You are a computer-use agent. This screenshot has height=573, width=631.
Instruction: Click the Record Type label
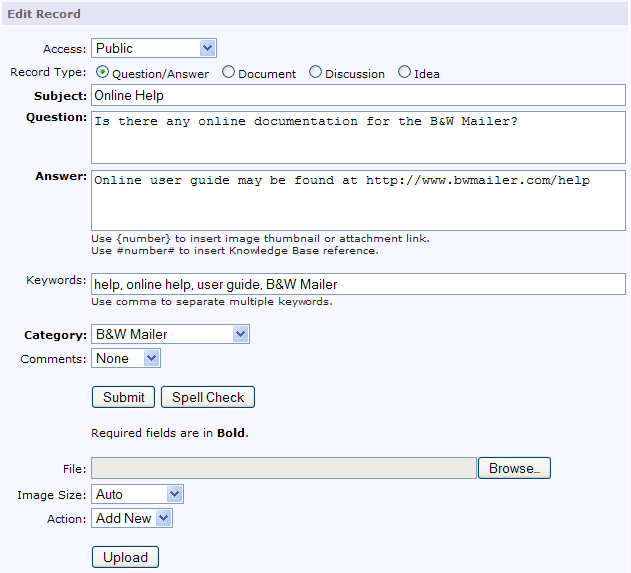coord(48,72)
